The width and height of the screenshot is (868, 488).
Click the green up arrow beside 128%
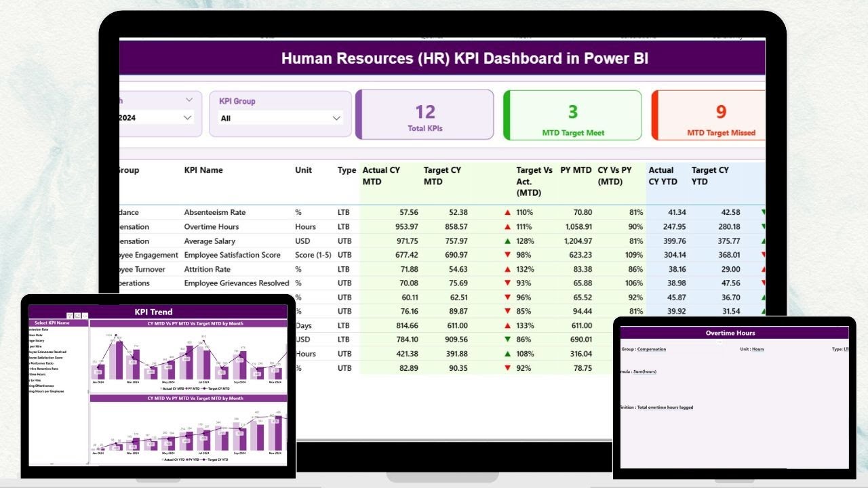tap(507, 241)
